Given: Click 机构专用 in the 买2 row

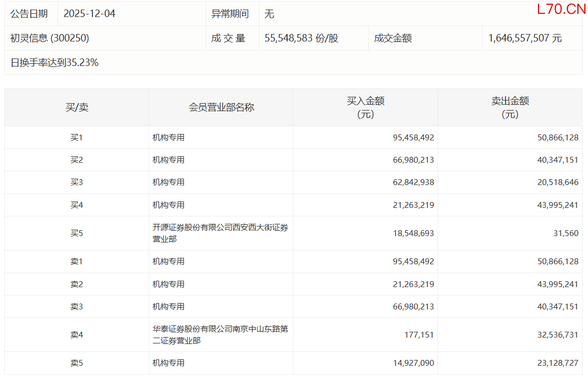Looking at the screenshot, I should click(x=169, y=160).
